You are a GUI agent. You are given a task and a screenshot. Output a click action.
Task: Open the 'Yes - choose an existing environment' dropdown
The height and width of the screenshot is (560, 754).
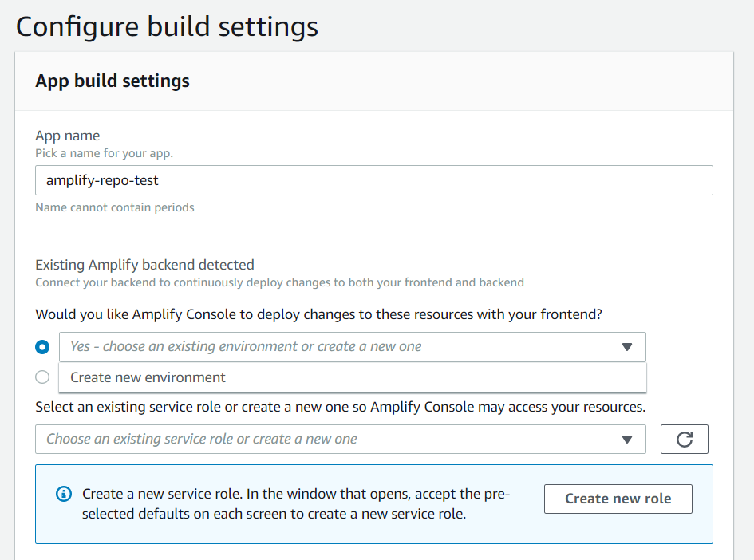(343, 347)
